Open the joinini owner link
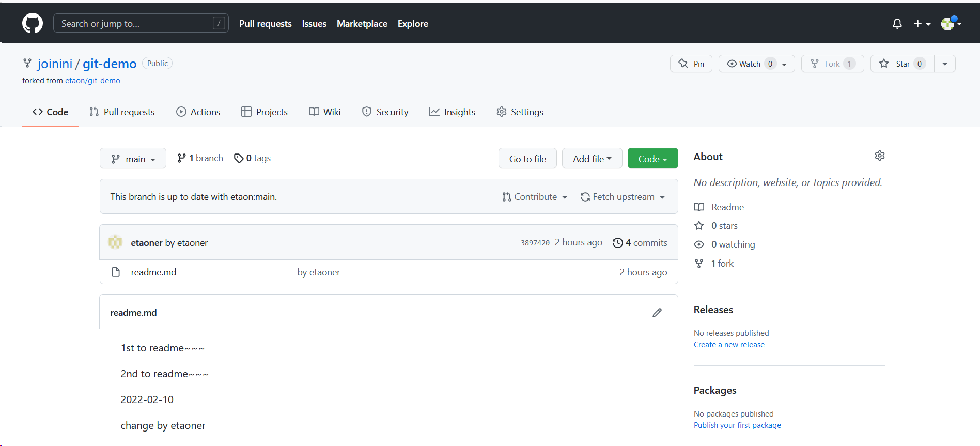980x446 pixels. point(55,64)
